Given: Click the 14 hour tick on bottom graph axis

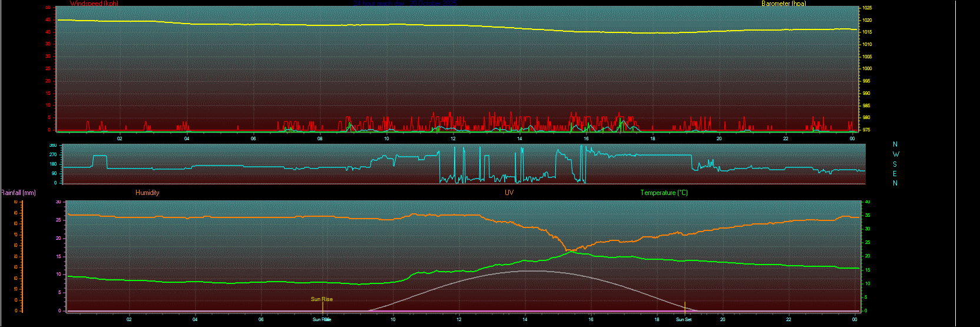Looking at the screenshot, I should pyautogui.click(x=525, y=319).
